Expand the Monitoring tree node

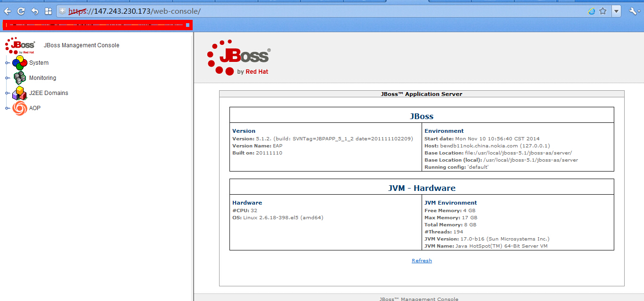coord(7,78)
